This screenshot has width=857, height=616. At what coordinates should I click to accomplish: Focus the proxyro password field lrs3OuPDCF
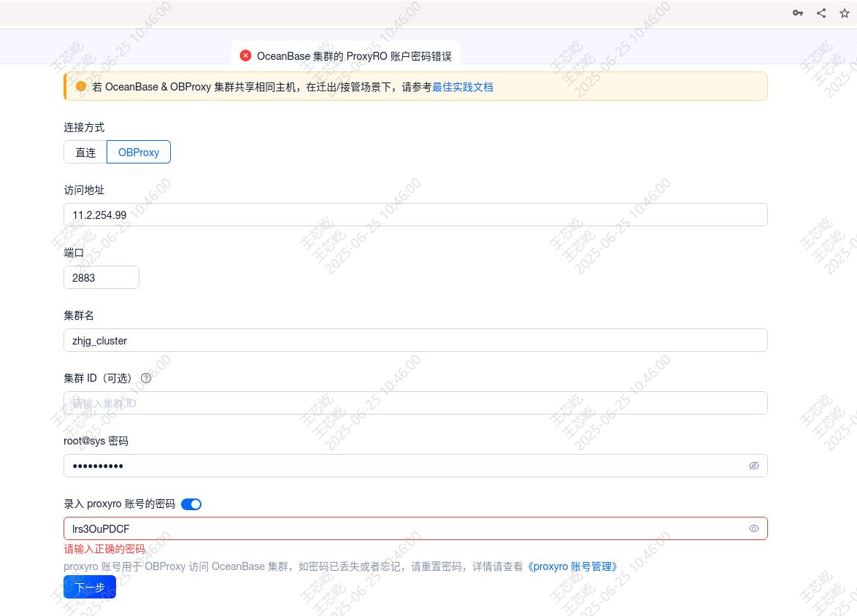point(415,528)
